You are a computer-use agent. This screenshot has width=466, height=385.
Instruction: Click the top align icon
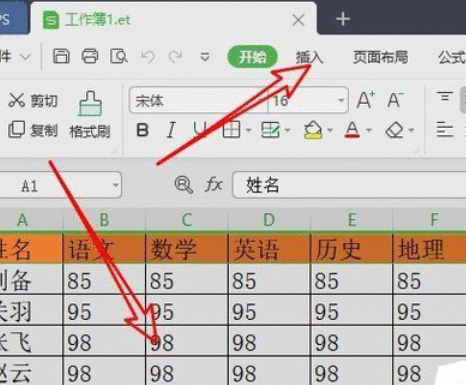[445, 97]
